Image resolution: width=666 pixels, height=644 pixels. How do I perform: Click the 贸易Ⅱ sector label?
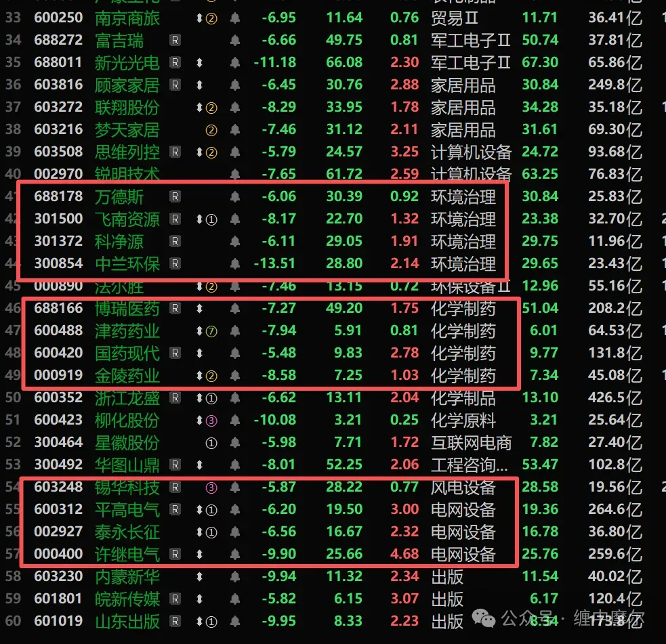[x=455, y=18]
